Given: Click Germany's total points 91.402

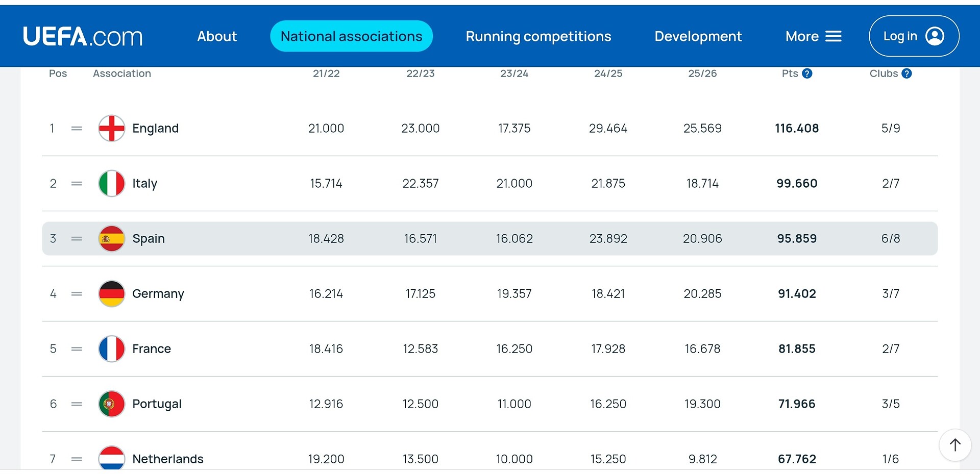Looking at the screenshot, I should pos(797,293).
